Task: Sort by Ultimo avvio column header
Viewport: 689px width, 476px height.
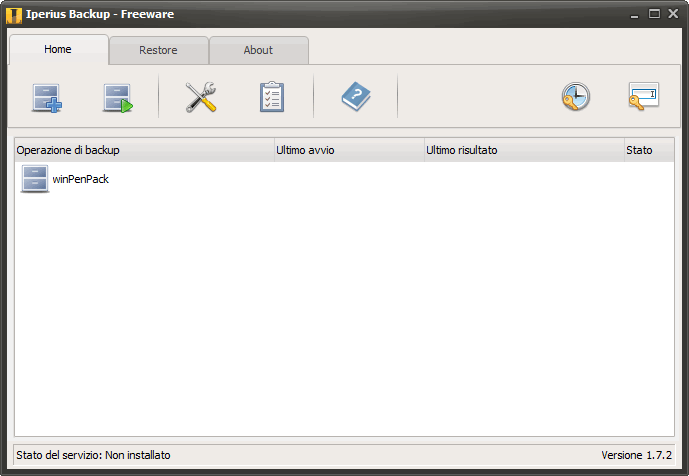Action: click(349, 150)
